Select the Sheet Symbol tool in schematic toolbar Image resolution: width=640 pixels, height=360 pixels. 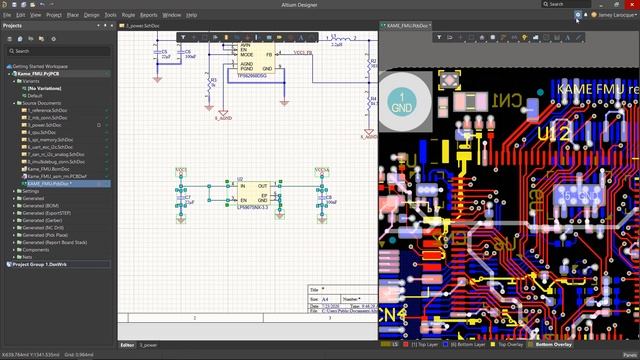[269, 38]
